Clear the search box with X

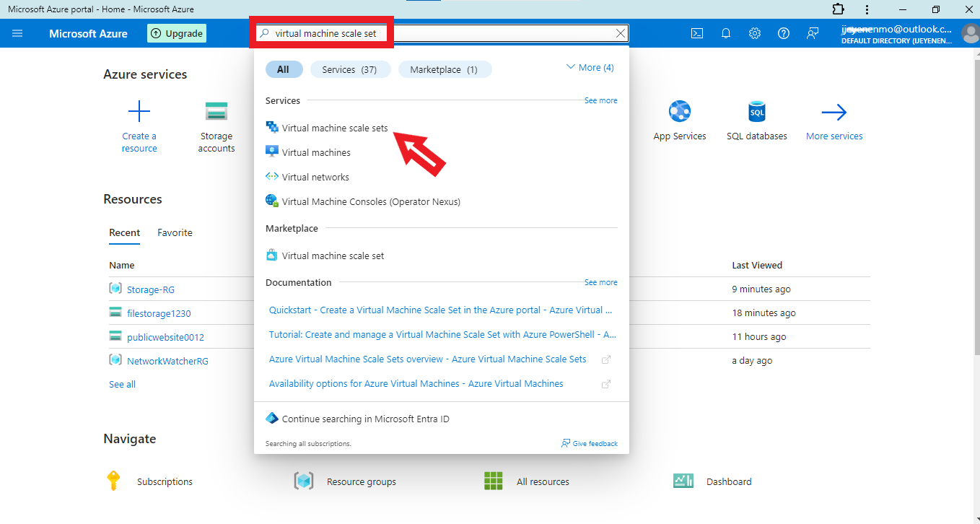[621, 33]
